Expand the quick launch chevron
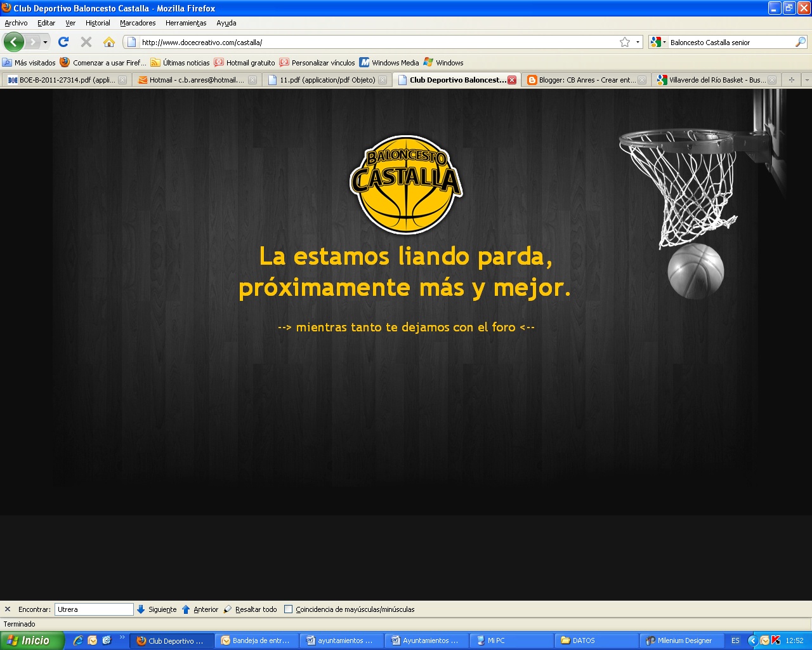The image size is (812, 650). [x=122, y=637]
